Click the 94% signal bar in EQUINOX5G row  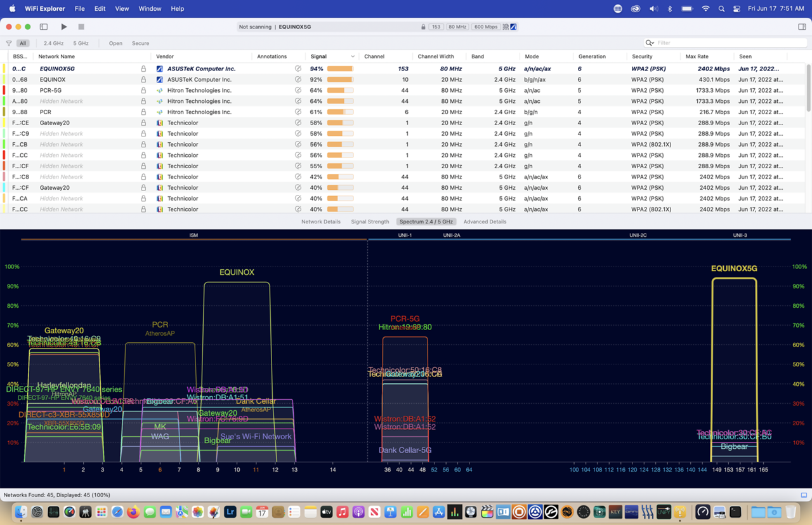coord(340,69)
